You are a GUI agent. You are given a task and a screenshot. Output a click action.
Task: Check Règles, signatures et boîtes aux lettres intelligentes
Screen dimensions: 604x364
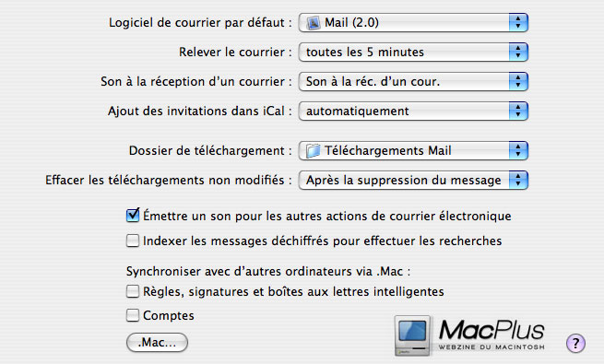(x=133, y=291)
